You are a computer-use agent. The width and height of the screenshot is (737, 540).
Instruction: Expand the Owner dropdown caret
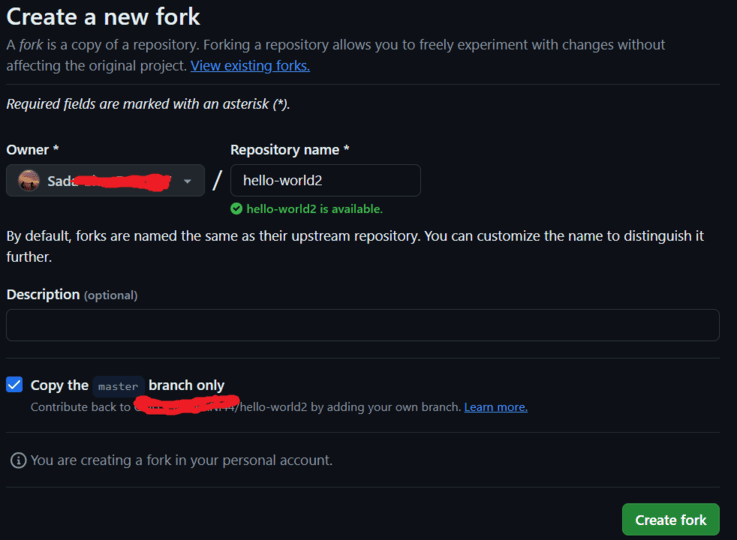click(187, 182)
